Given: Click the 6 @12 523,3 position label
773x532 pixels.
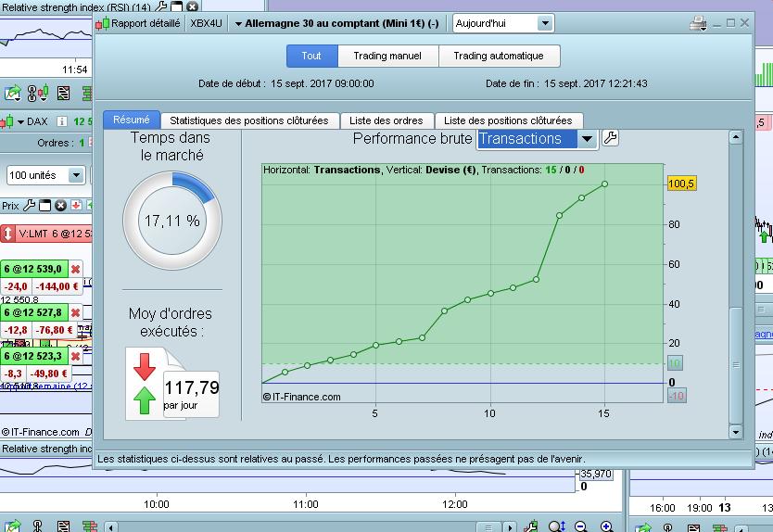Looking at the screenshot, I should (x=33, y=356).
